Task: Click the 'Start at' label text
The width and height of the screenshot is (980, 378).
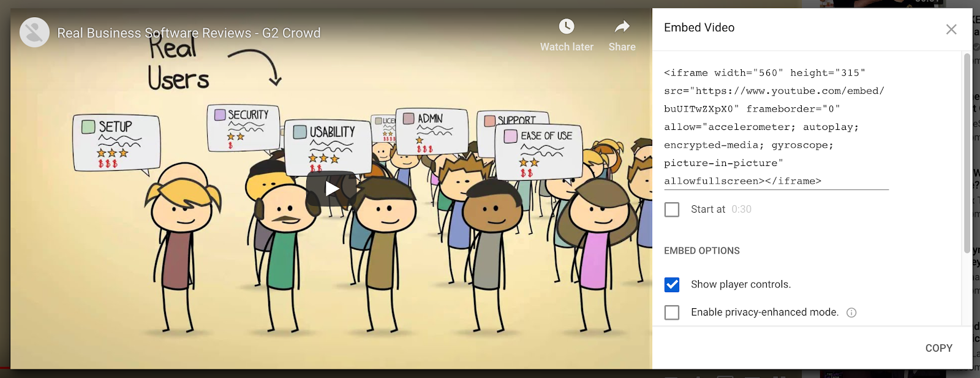Action: (708, 210)
